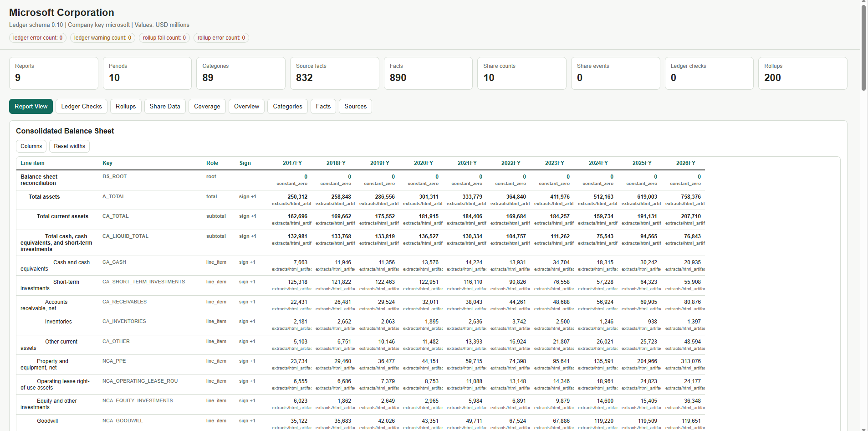Select the Reports summary card
The width and height of the screenshot is (868, 431).
[x=54, y=73]
